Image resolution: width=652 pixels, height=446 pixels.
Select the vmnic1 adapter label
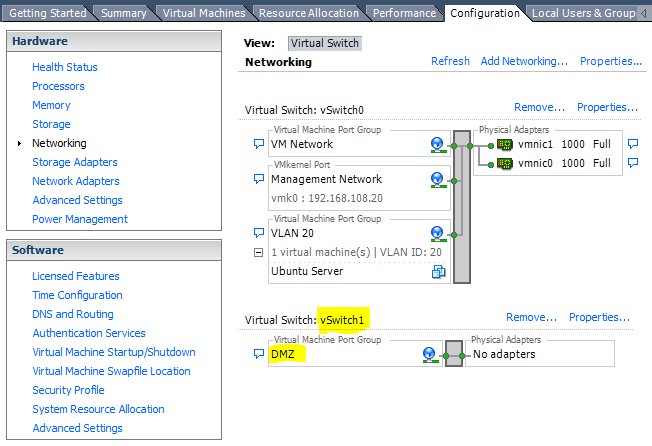coord(535,144)
